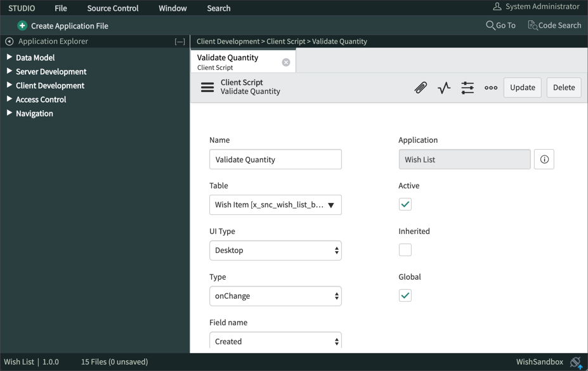Select the Data Model label
Image resolution: width=588 pixels, height=371 pixels.
tap(36, 57)
